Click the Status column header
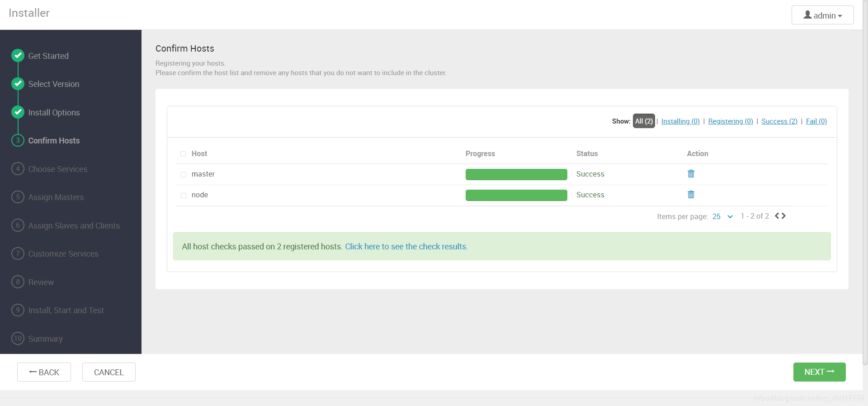 587,154
